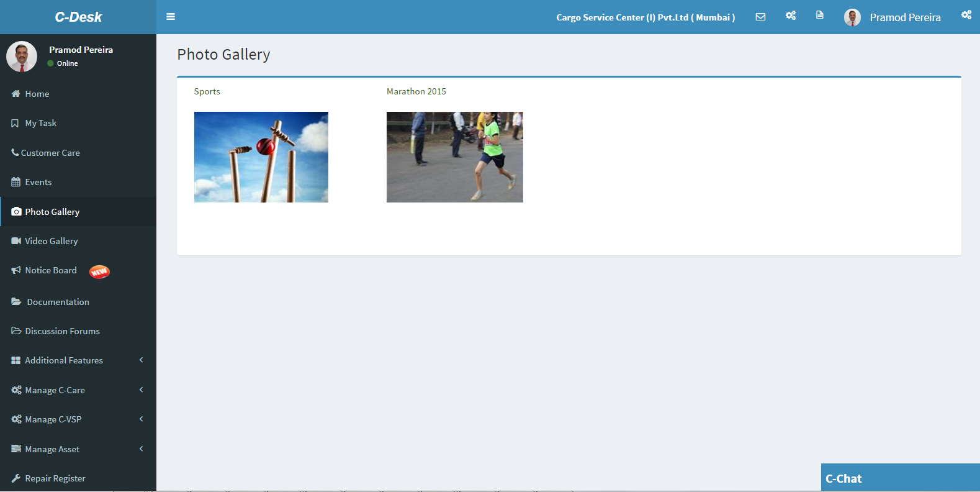Click the Sports album title
Viewport: 980px width, 492px height.
(207, 91)
